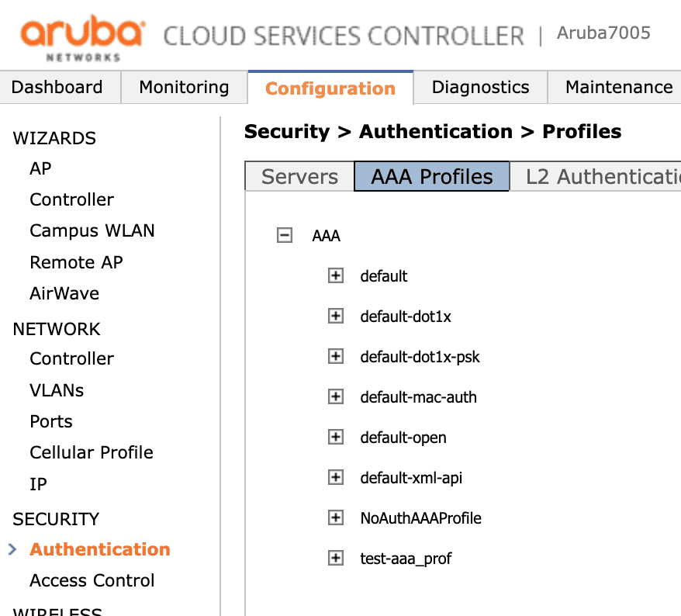Expand the NoAuthAAAProfile node

(x=336, y=517)
